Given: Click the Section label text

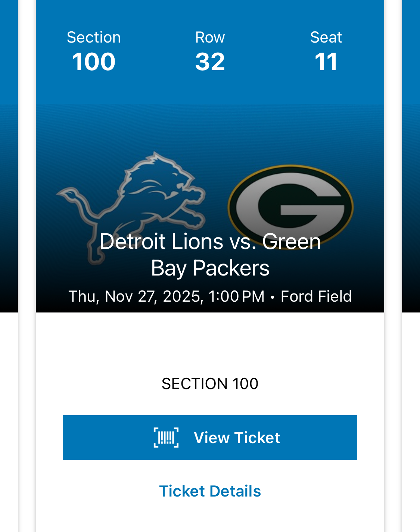Looking at the screenshot, I should 94,37.
